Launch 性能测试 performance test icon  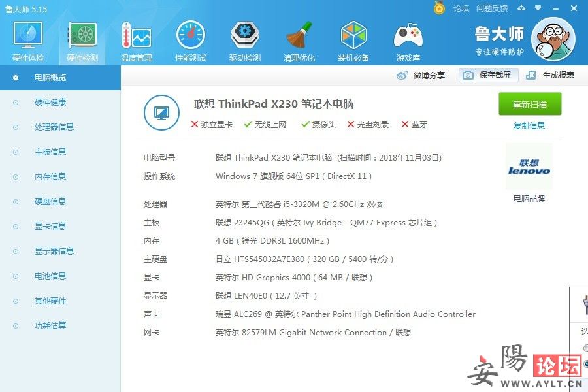pos(191,41)
